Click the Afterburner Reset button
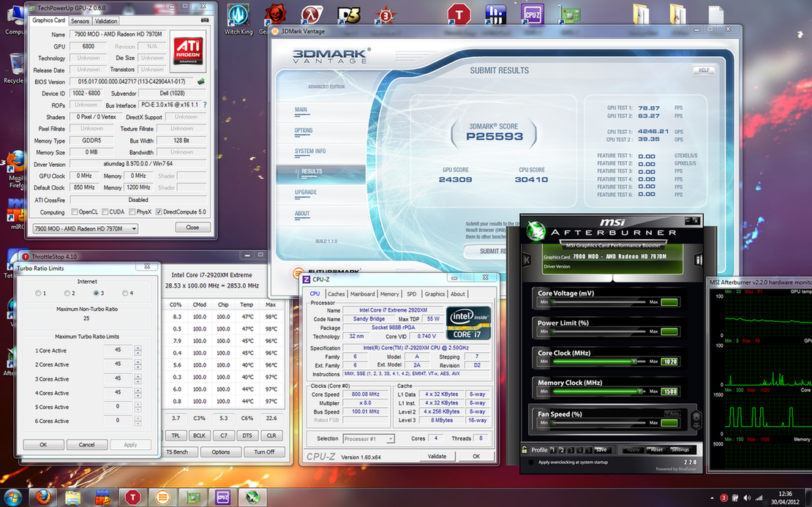Image resolution: width=812 pixels, height=507 pixels. coord(657,449)
